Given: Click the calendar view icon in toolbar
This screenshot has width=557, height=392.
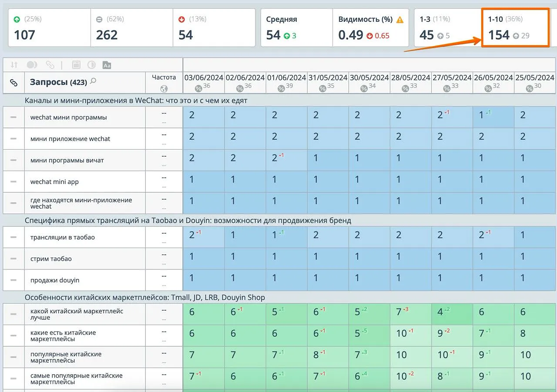Looking at the screenshot, I should 76,65.
